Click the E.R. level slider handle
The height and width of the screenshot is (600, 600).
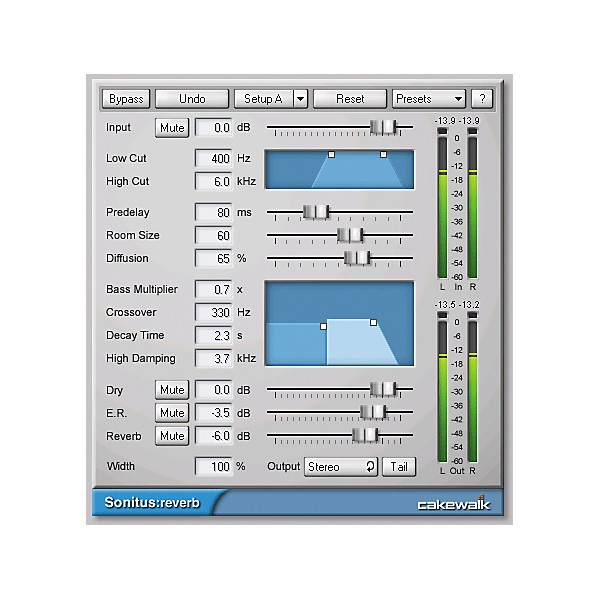click(x=373, y=412)
